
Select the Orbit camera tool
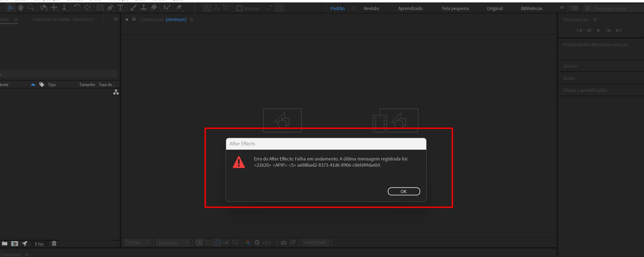pos(44,8)
